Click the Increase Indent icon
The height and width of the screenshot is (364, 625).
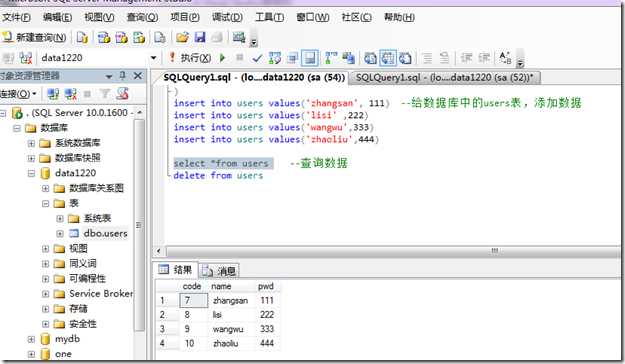click(483, 58)
